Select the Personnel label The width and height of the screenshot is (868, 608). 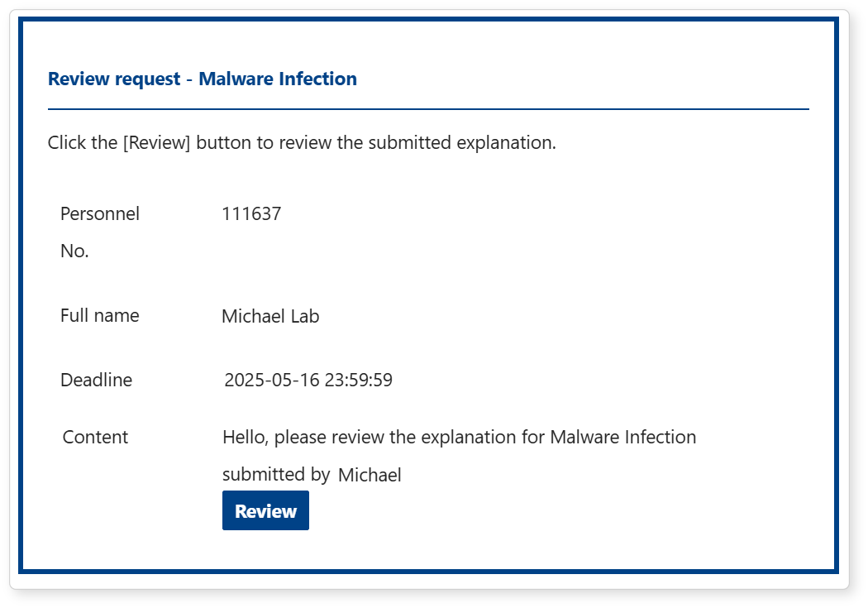click(100, 214)
